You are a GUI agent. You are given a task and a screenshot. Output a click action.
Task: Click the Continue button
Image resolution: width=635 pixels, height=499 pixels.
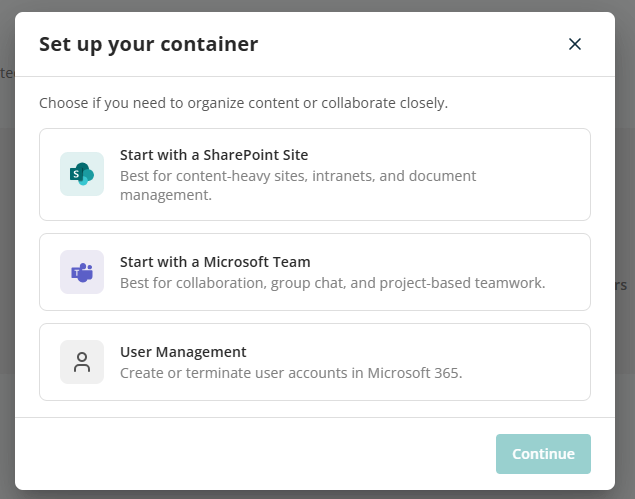[x=543, y=454]
